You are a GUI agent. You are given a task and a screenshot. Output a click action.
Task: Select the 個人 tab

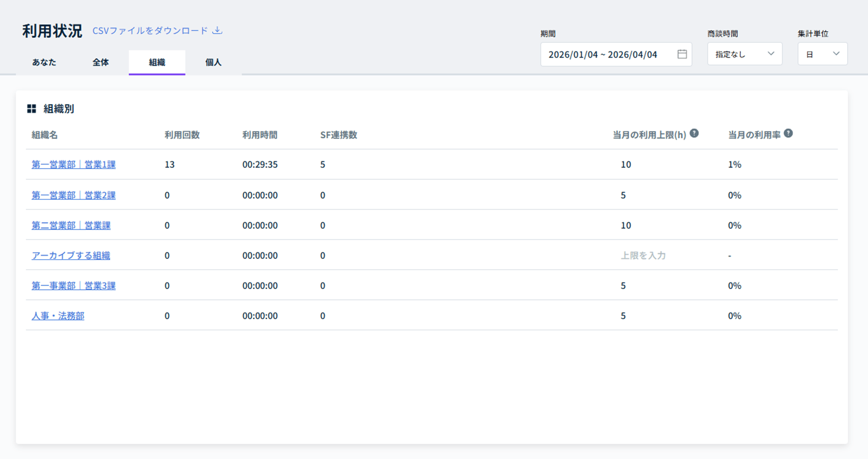213,63
